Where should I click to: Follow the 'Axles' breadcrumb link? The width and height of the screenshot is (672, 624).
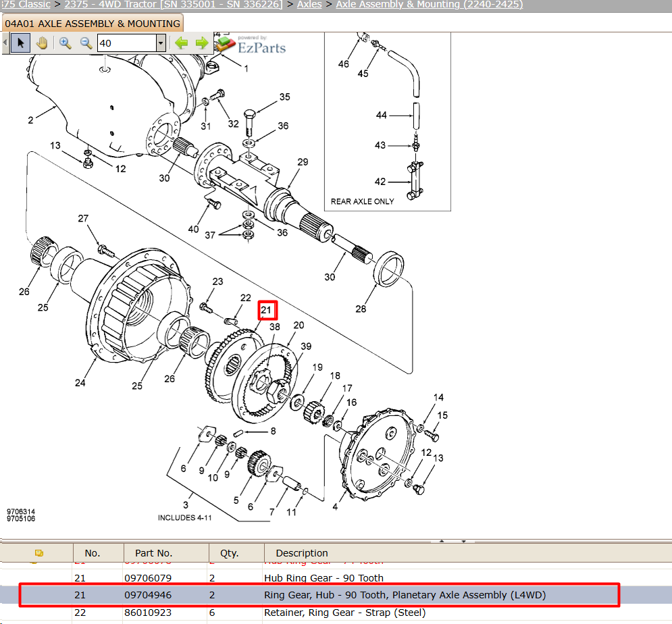[309, 4]
